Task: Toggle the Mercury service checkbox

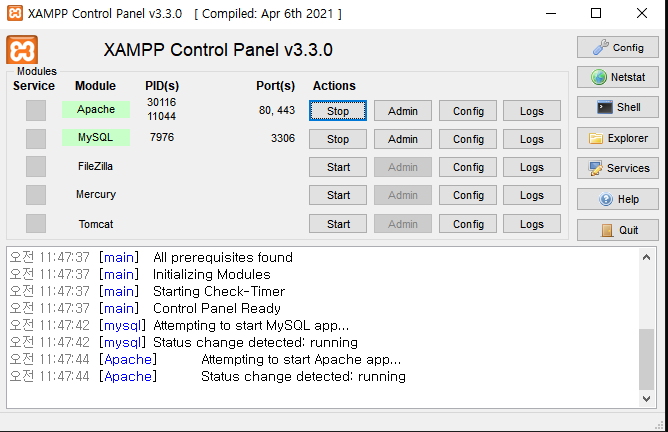Action: click(x=36, y=195)
